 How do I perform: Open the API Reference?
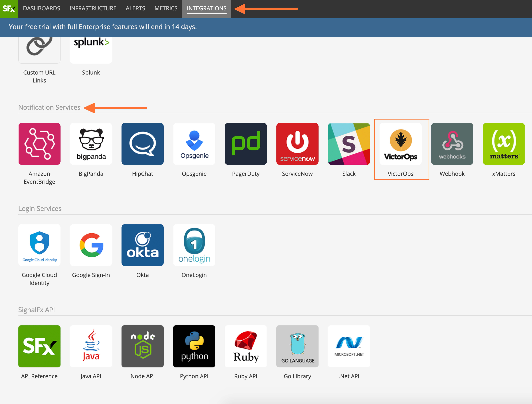click(39, 346)
